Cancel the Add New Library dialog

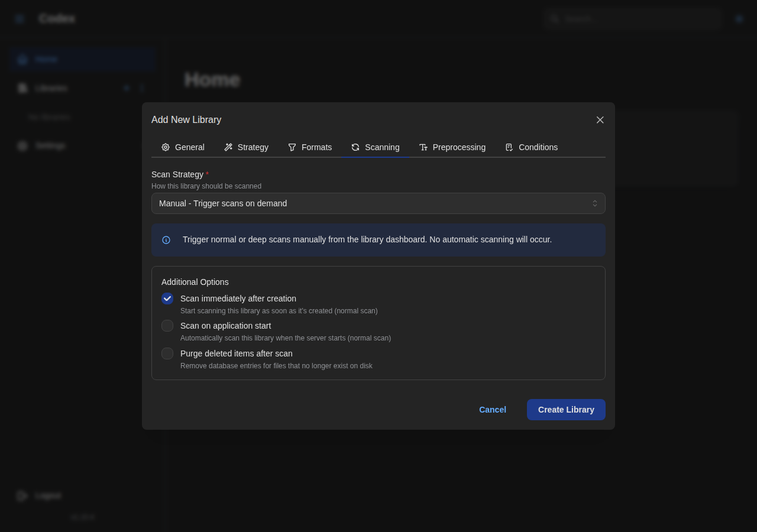(492, 410)
